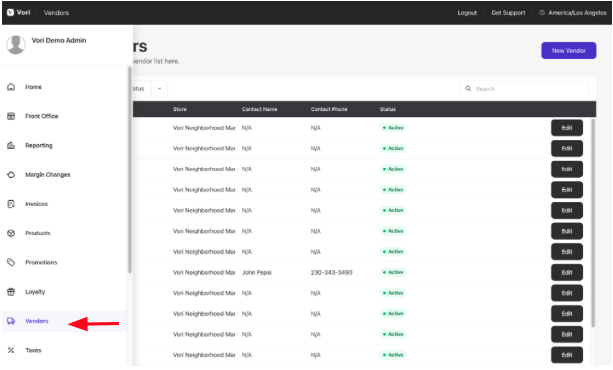Viewport: 613px width, 370px height.
Task: Click the Home house icon in sidebar
Action: (x=11, y=87)
